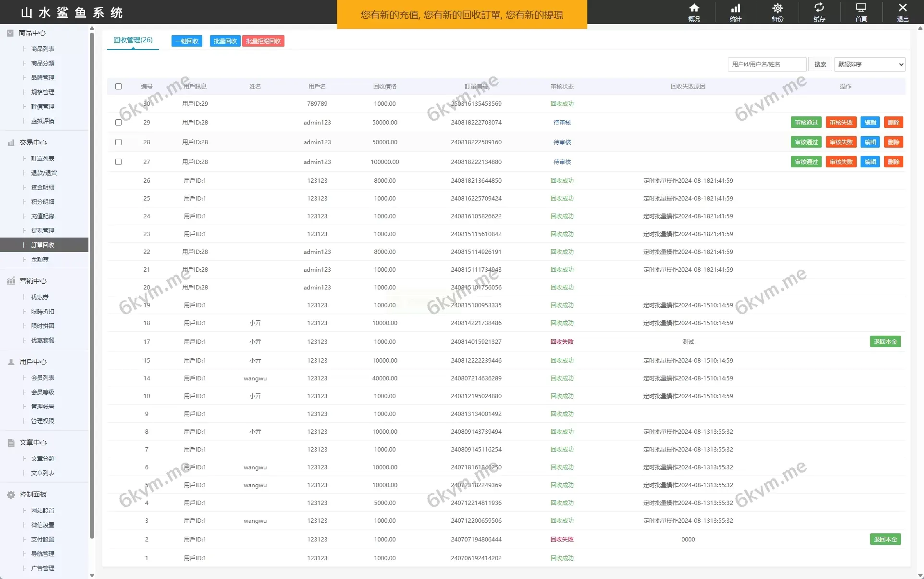Toggle the select-all checkbox in table header
This screenshot has height=579, width=924.
[x=118, y=87]
